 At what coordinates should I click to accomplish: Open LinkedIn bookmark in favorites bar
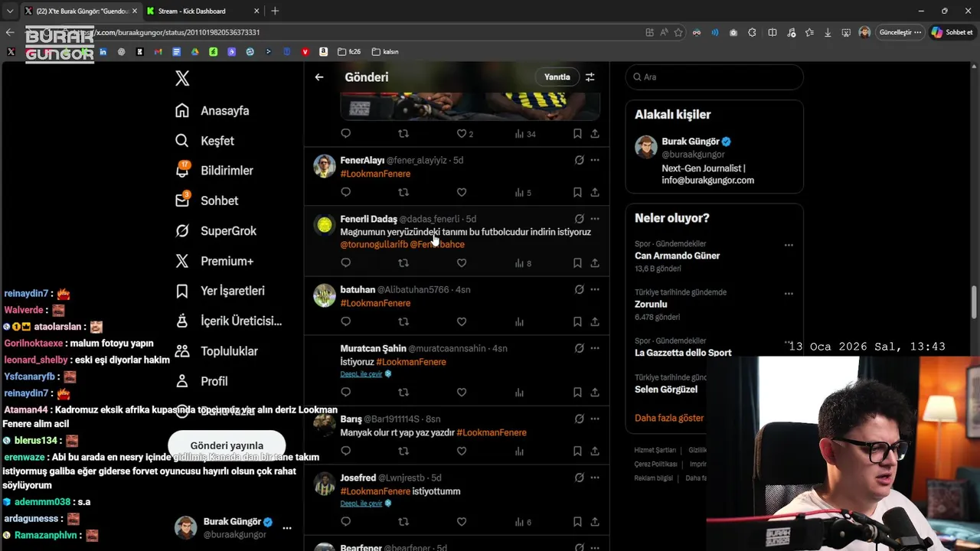tap(103, 52)
